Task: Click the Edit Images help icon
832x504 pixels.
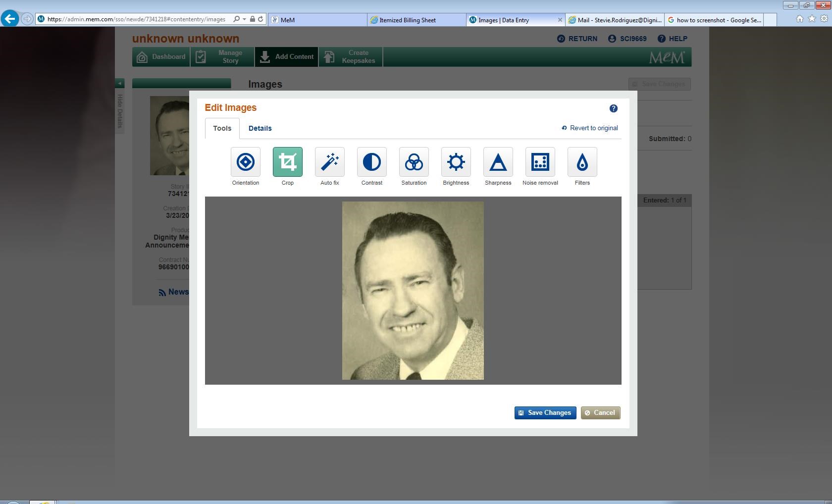Action: 613,108
